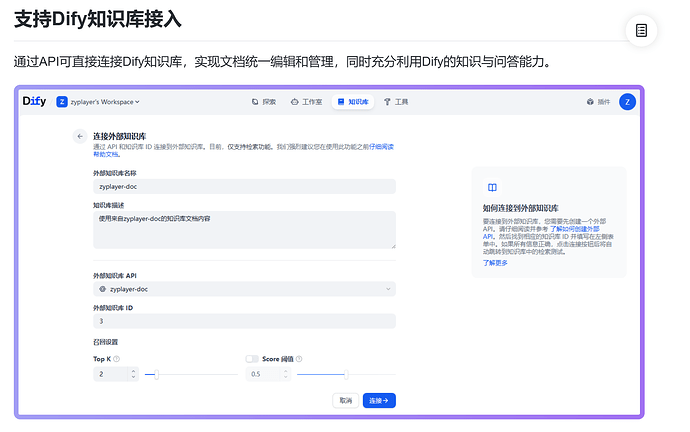
Task: Click the Top K help icon
Action: pyautogui.click(x=117, y=359)
